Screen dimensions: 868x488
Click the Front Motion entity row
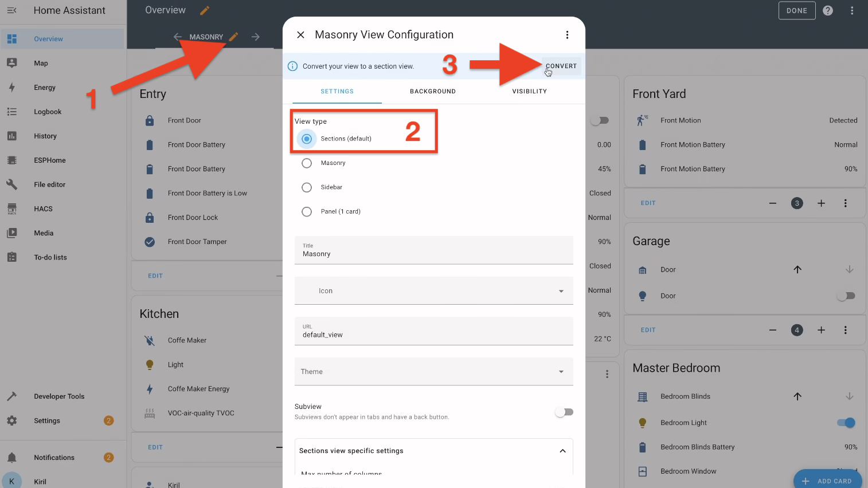(x=747, y=120)
